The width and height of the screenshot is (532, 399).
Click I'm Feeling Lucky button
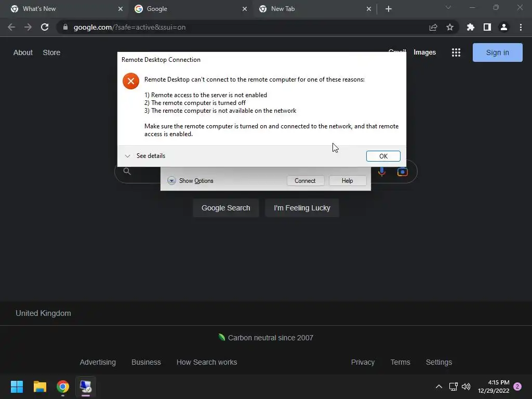tap(302, 208)
